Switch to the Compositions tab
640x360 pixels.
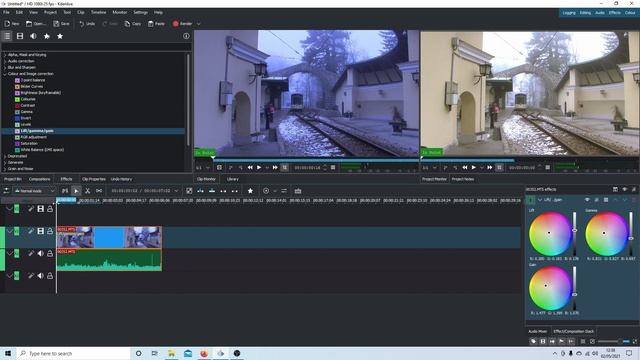tap(40, 179)
